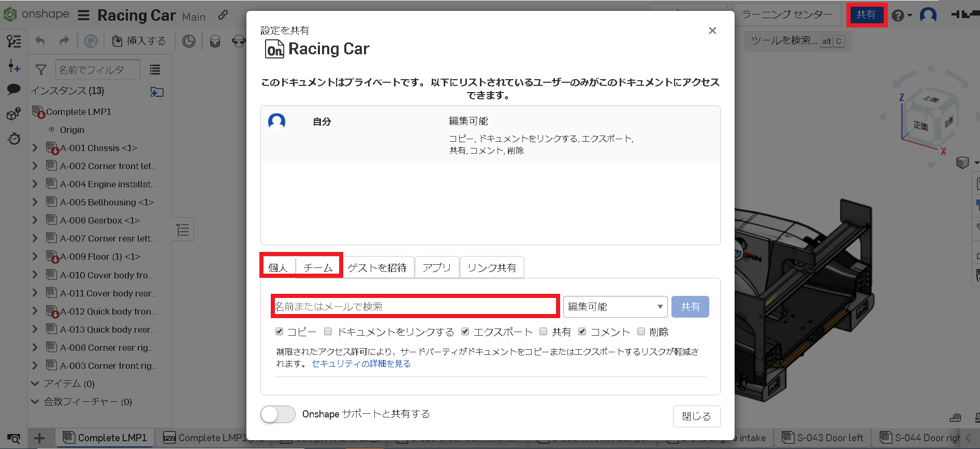Select the チーム tab
This screenshot has width=980, height=449.
pyautogui.click(x=318, y=267)
